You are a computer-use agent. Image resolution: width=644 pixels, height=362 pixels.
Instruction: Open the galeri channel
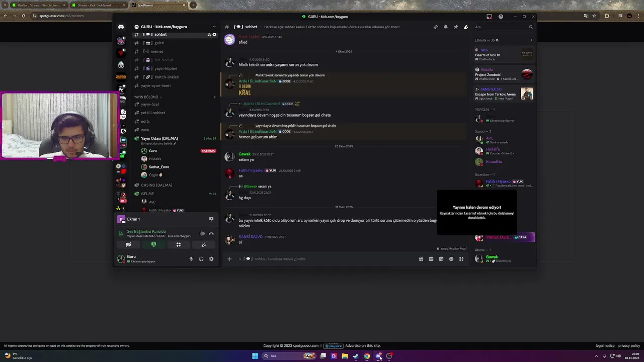(x=175, y=43)
